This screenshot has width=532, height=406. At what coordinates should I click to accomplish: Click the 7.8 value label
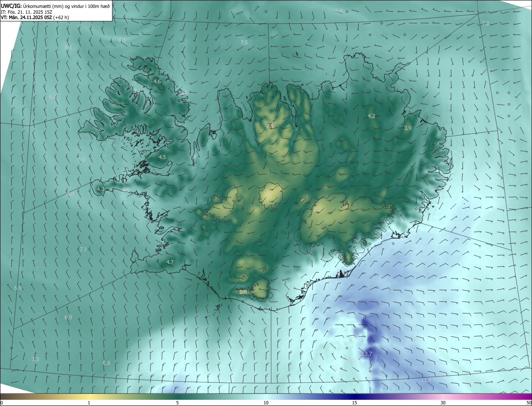pyautogui.click(x=193, y=157)
